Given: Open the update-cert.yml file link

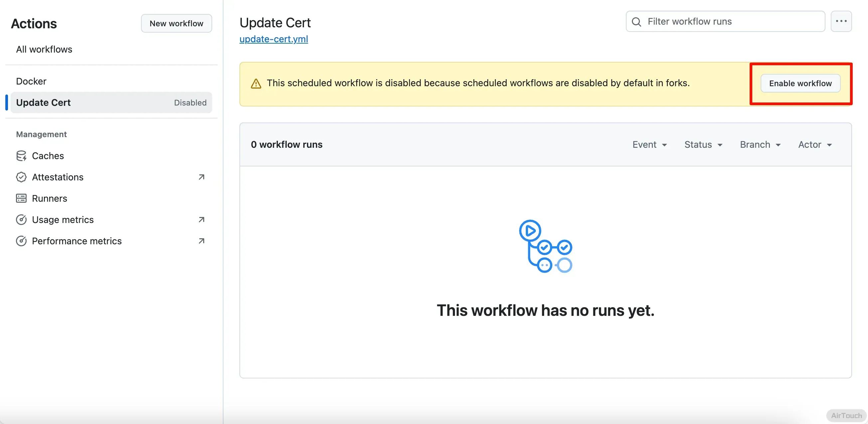Looking at the screenshot, I should coord(274,39).
